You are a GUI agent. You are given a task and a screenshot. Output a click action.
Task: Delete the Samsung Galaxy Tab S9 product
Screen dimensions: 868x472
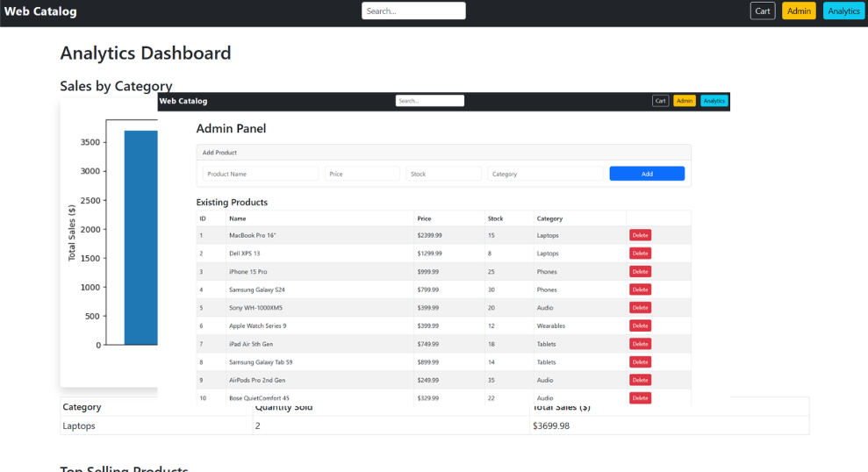(x=640, y=361)
